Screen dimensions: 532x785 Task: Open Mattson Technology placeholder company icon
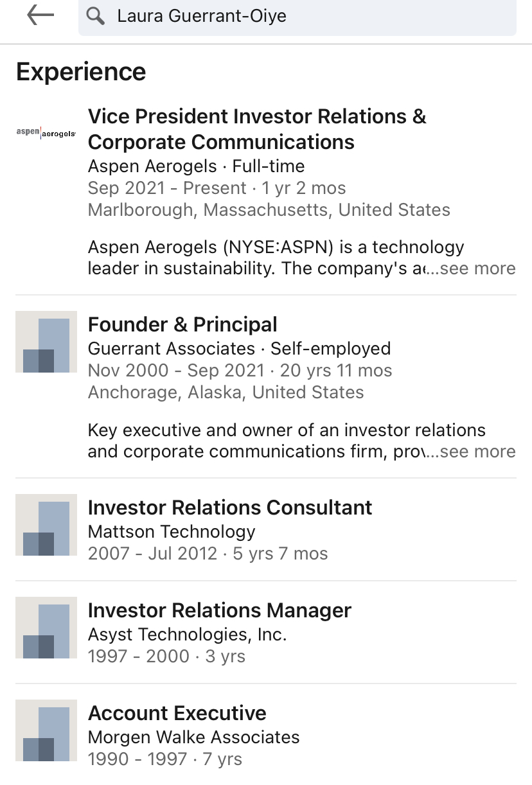point(46,525)
